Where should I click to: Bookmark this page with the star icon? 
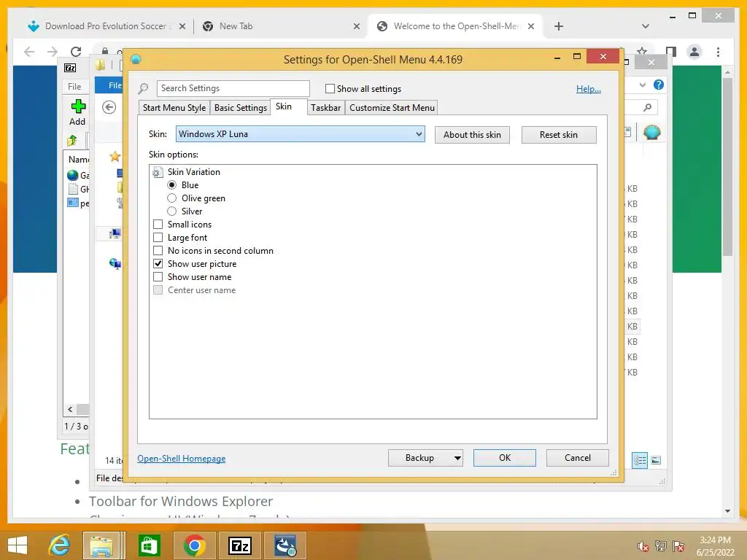(642, 51)
